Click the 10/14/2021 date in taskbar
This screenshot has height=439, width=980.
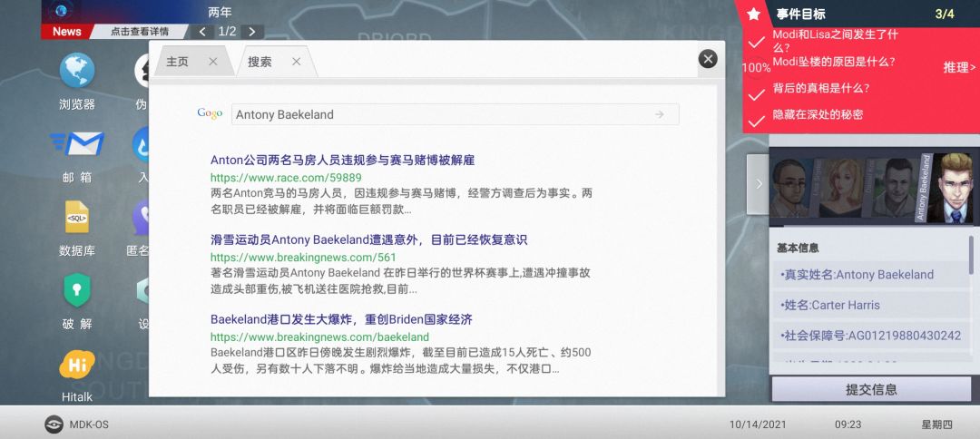pos(758,424)
